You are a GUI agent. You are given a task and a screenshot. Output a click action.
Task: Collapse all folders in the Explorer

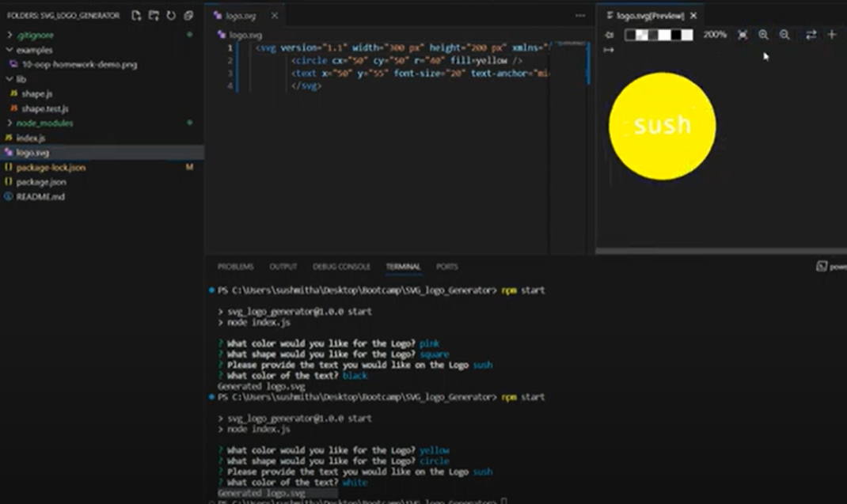tap(189, 15)
